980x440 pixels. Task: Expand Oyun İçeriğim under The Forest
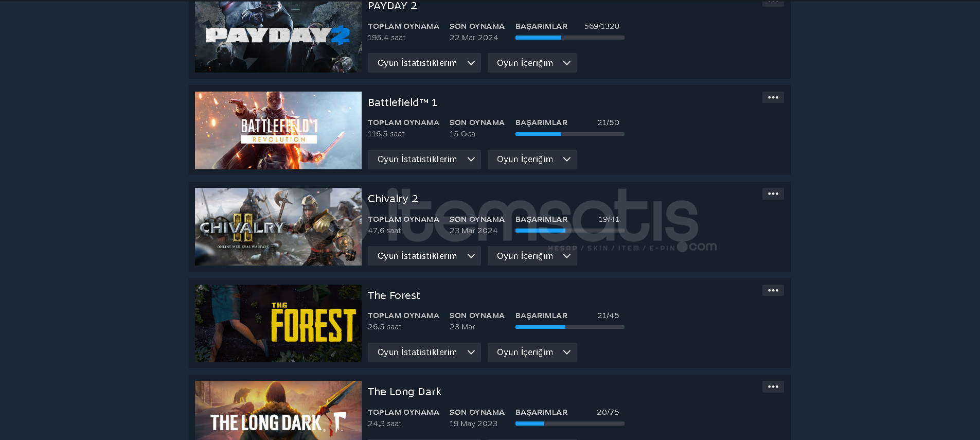point(532,353)
